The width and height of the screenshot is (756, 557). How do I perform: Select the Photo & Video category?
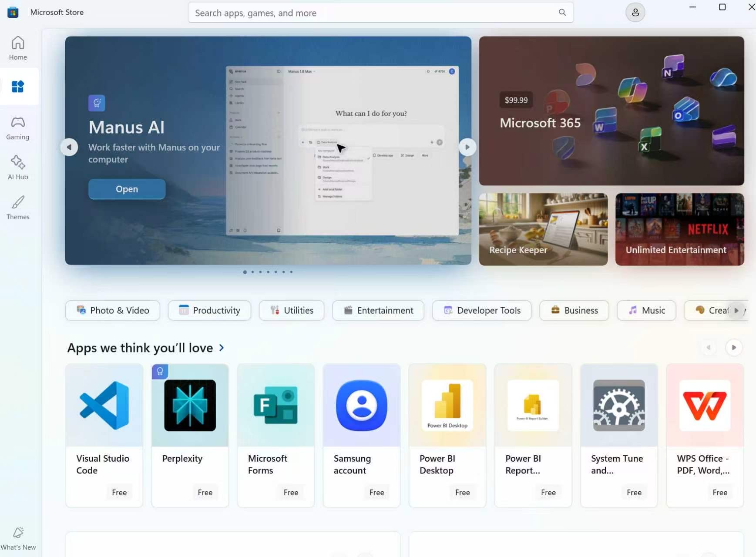tap(113, 310)
